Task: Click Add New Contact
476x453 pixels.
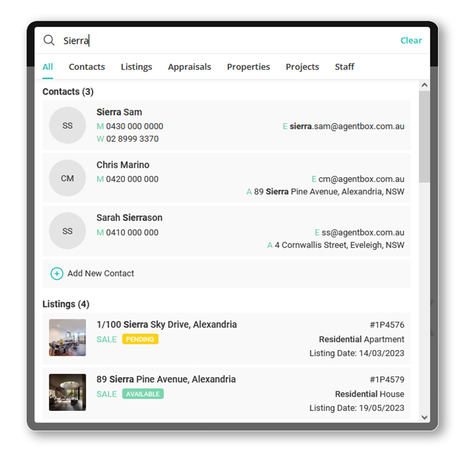Action: coord(102,273)
